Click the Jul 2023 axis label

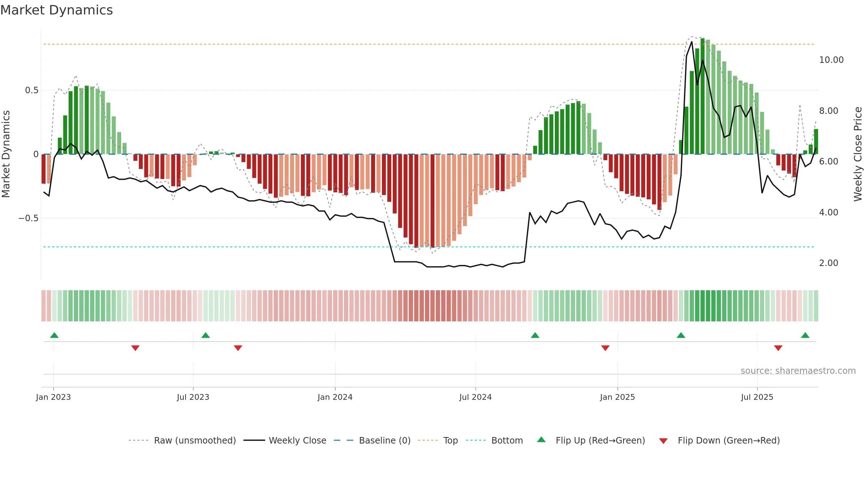click(x=193, y=397)
